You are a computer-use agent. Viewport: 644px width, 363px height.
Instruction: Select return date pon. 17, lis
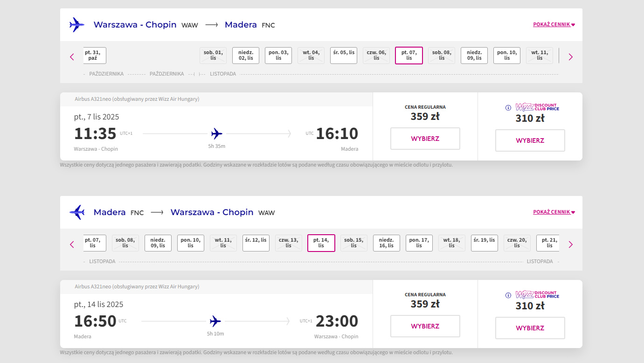point(419,243)
